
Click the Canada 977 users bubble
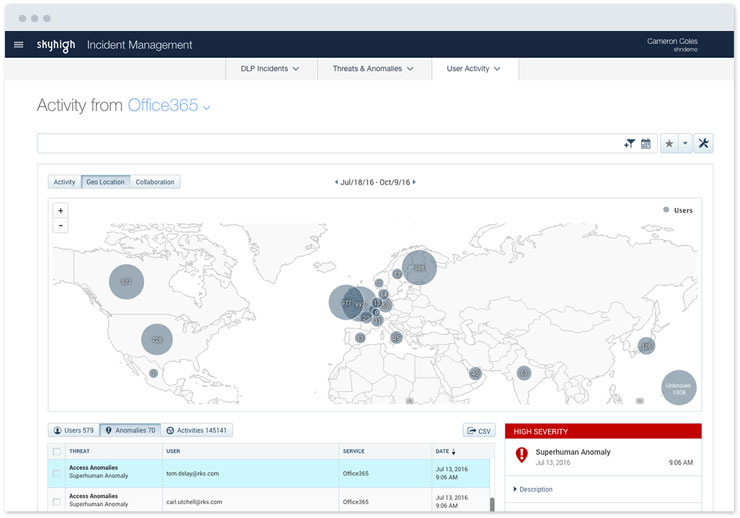[126, 282]
